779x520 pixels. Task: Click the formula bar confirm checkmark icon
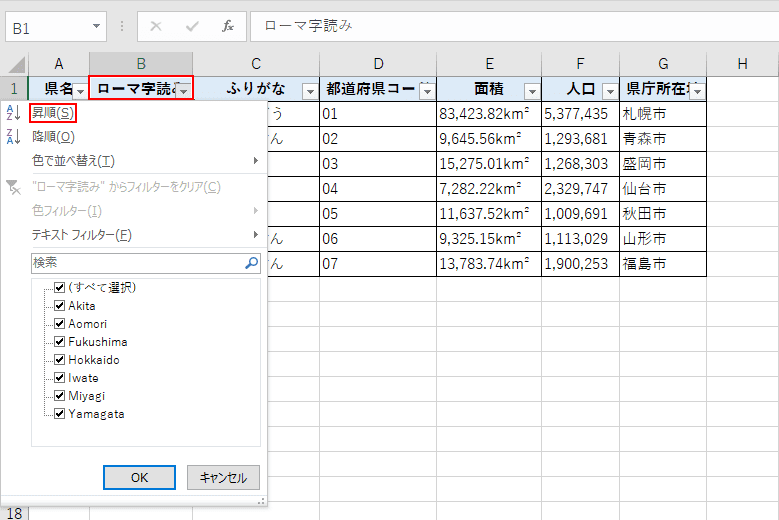pos(192,26)
